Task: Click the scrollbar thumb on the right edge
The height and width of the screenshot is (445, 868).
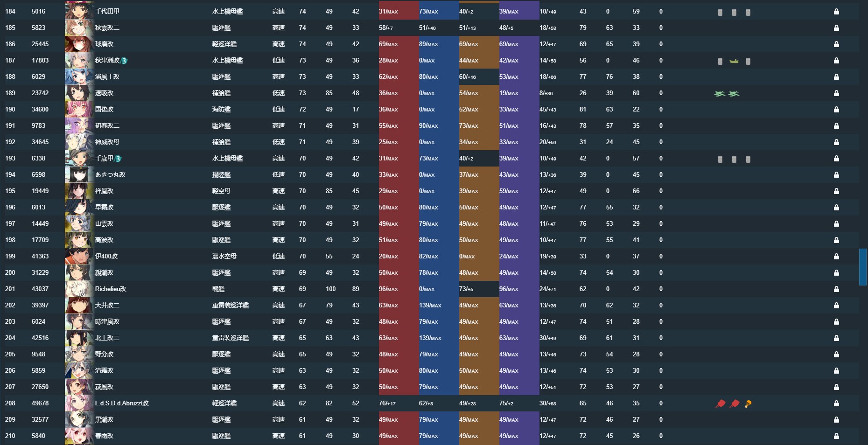Action: point(863,267)
